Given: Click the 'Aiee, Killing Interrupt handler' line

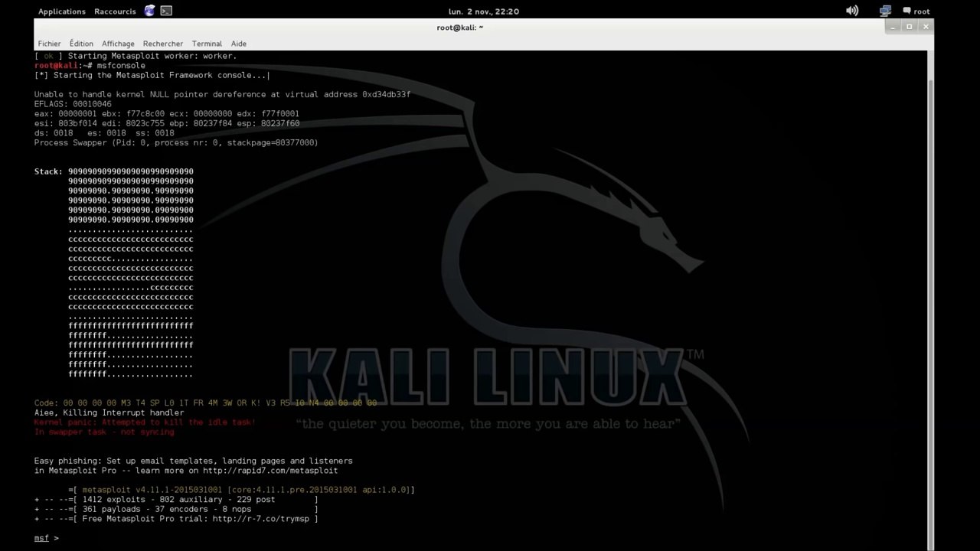Looking at the screenshot, I should pos(109,413).
